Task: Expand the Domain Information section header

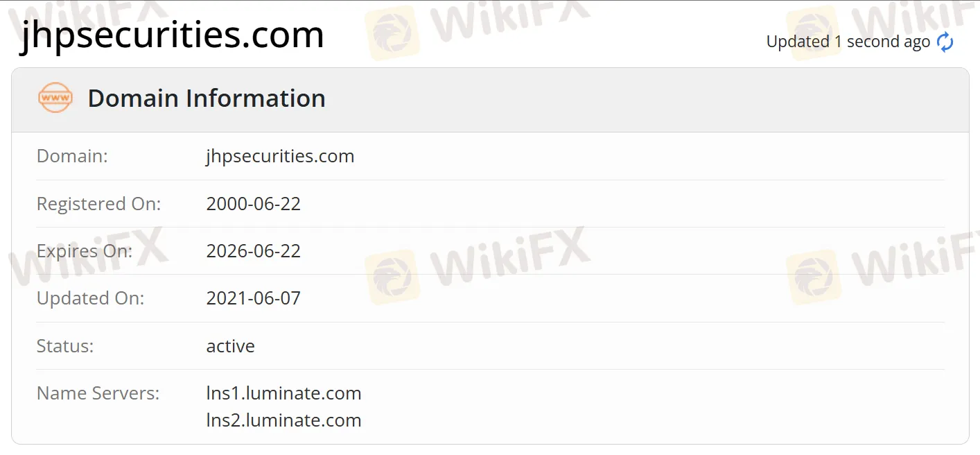Action: coord(206,98)
